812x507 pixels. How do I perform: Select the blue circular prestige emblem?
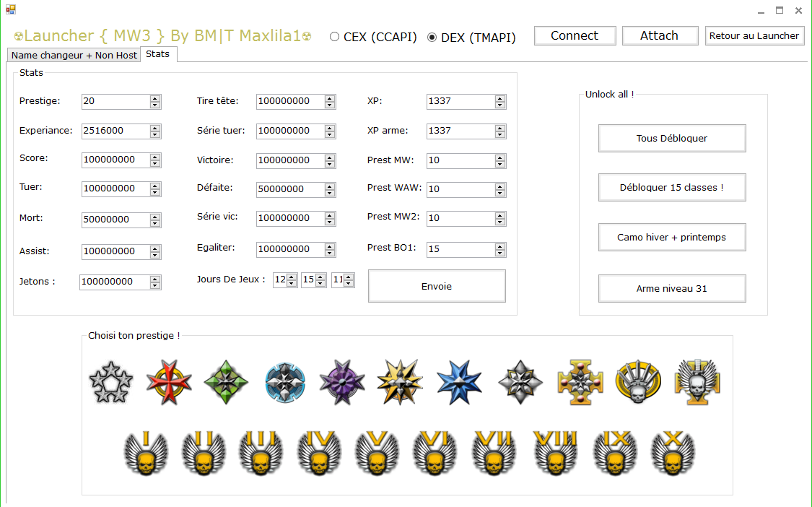pyautogui.click(x=285, y=383)
